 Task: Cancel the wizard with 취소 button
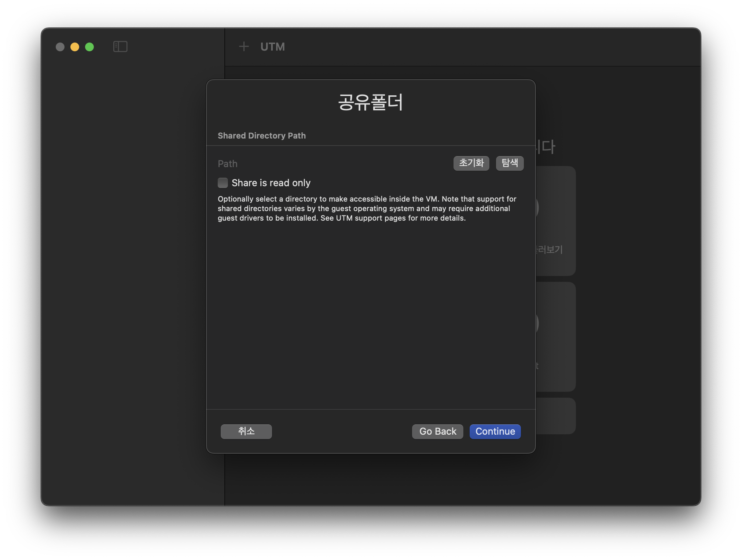tap(246, 431)
